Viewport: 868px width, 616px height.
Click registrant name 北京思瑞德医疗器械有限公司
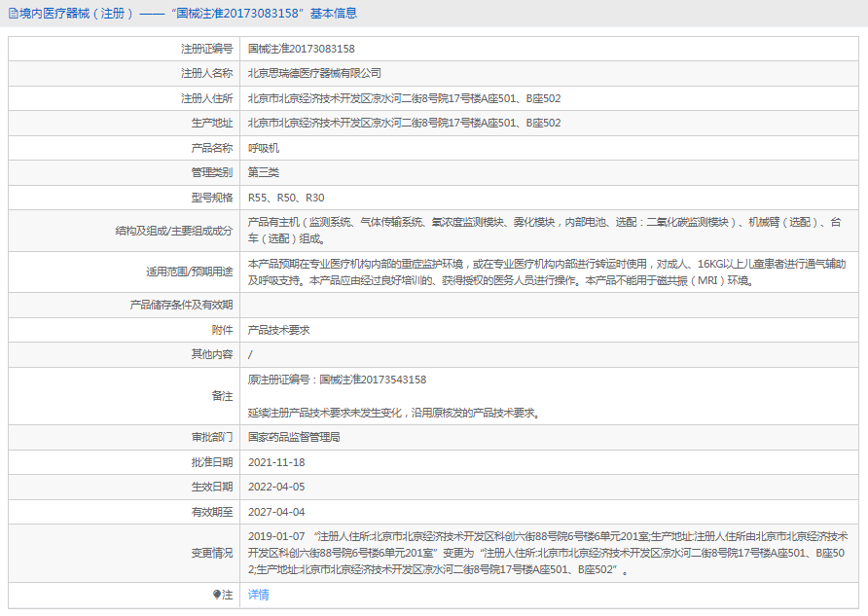click(314, 73)
